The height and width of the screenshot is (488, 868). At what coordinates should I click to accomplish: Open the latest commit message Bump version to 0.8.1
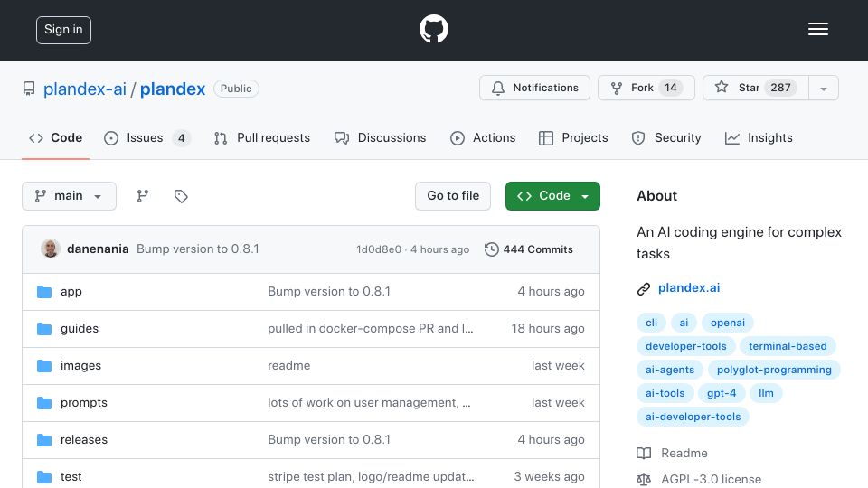[198, 249]
